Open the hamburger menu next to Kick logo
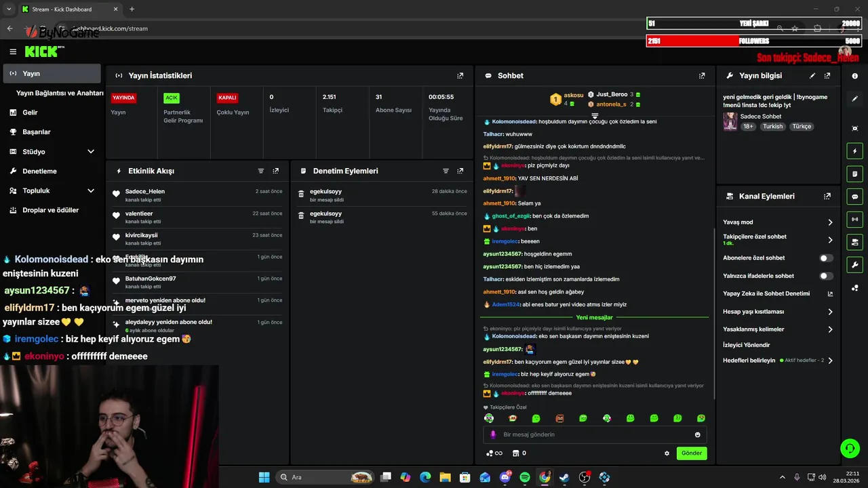Image resolution: width=868 pixels, height=488 pixels. (13, 52)
